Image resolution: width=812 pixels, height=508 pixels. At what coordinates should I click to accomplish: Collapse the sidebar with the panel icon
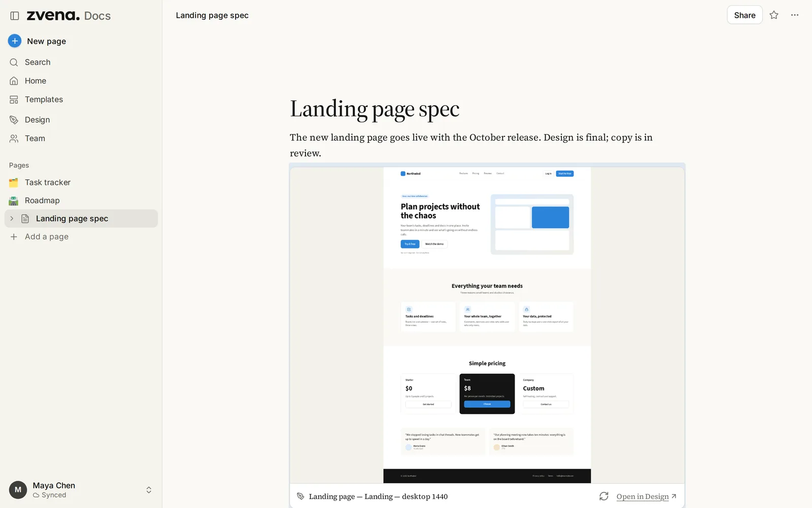(x=15, y=16)
